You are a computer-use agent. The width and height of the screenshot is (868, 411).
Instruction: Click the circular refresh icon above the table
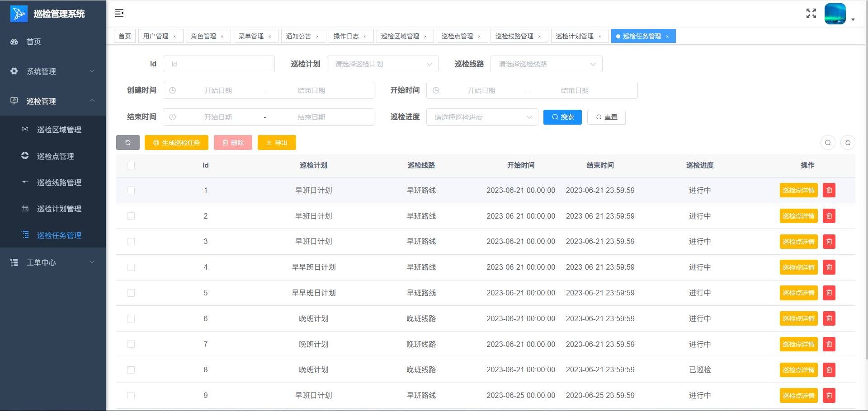(x=848, y=143)
